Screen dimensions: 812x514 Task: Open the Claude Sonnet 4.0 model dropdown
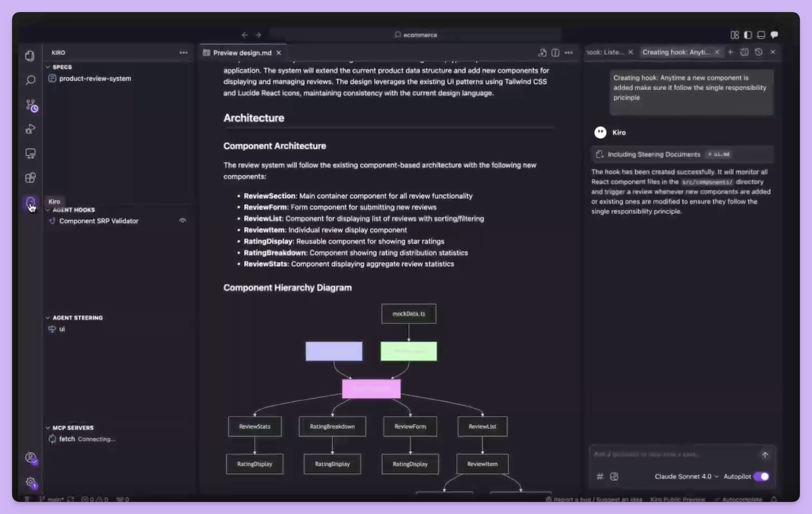point(686,476)
